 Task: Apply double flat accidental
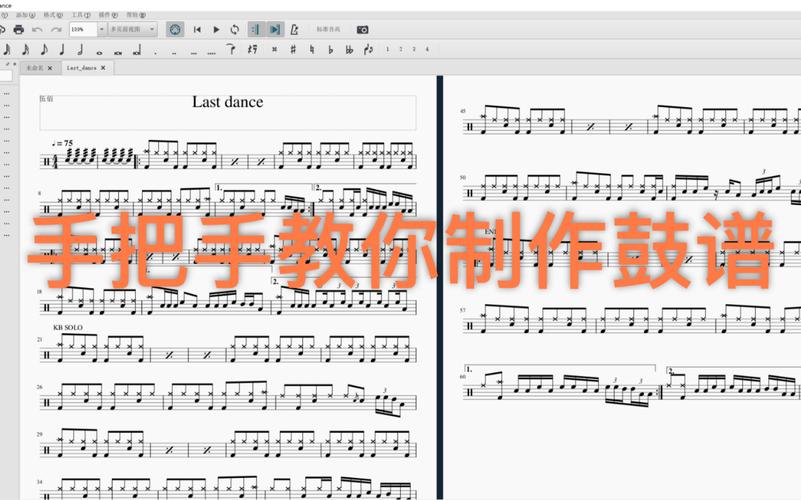click(349, 50)
